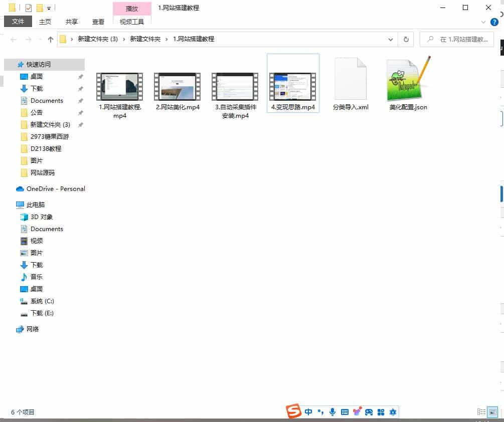Switch to the 视频工具 ribbon tab
This screenshot has height=422, width=504.
pyautogui.click(x=132, y=22)
